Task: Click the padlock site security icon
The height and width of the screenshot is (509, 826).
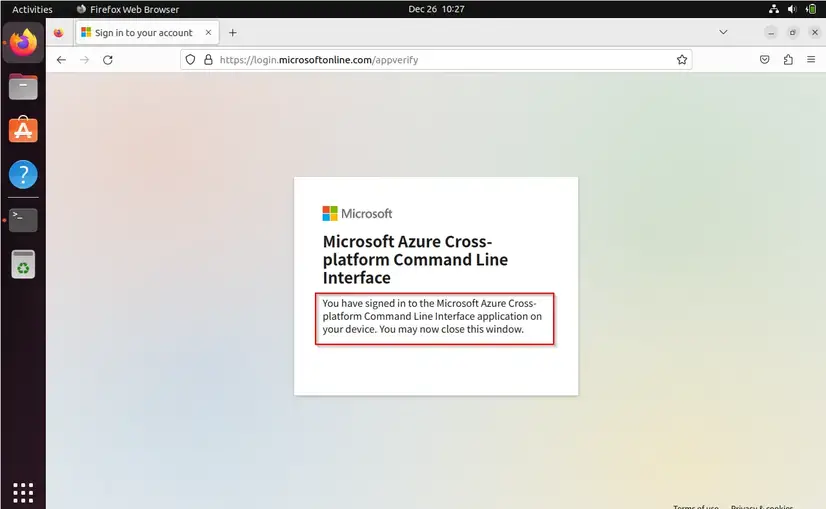Action: coord(207,60)
